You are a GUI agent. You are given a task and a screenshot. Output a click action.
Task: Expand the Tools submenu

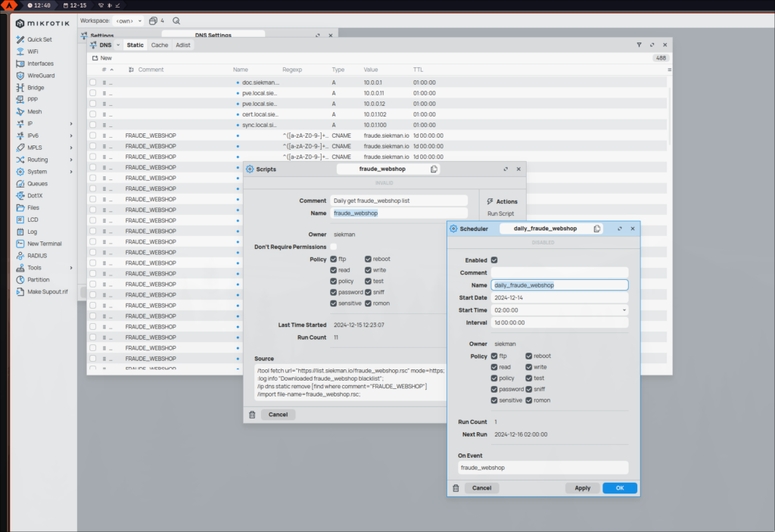point(71,267)
